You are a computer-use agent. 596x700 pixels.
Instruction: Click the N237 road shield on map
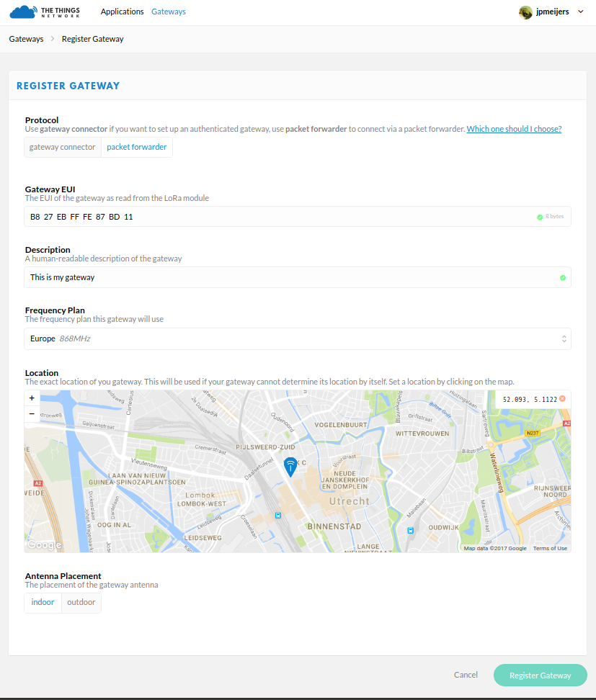(533, 433)
